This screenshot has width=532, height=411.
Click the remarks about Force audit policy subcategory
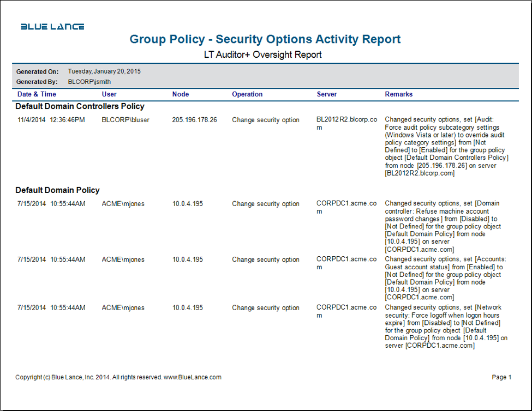click(446, 147)
